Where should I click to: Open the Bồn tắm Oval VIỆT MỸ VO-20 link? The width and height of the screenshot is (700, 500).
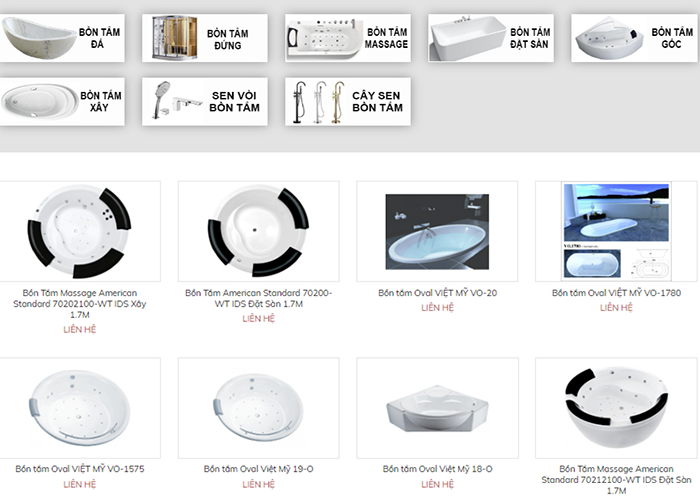tap(438, 293)
